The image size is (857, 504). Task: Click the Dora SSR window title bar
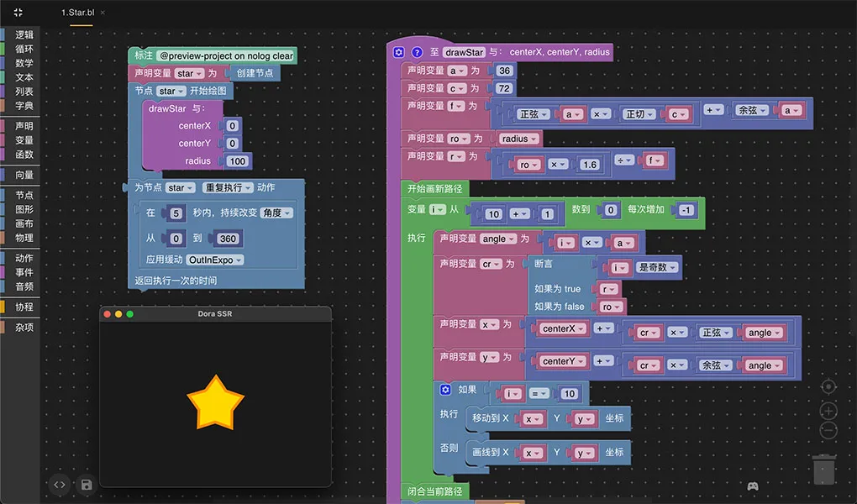pos(215,314)
